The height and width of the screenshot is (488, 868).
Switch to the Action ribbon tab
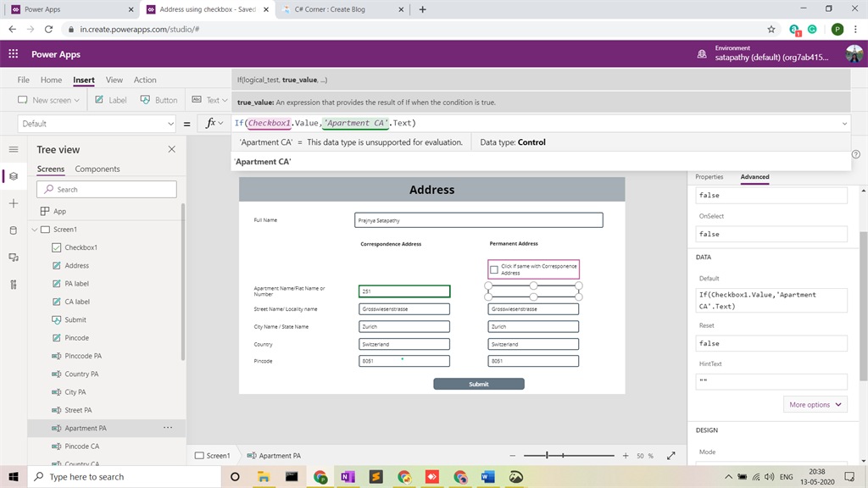145,80
